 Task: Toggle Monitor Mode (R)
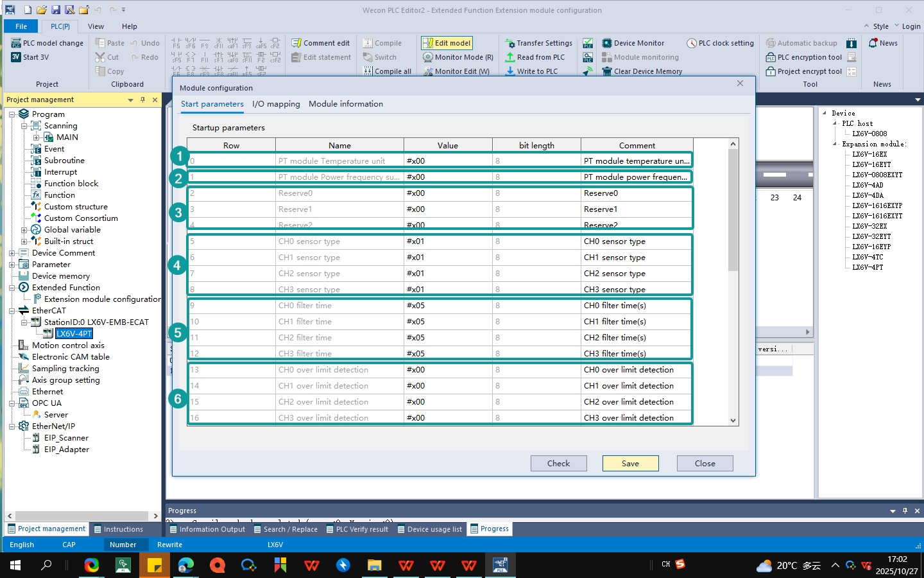[458, 57]
